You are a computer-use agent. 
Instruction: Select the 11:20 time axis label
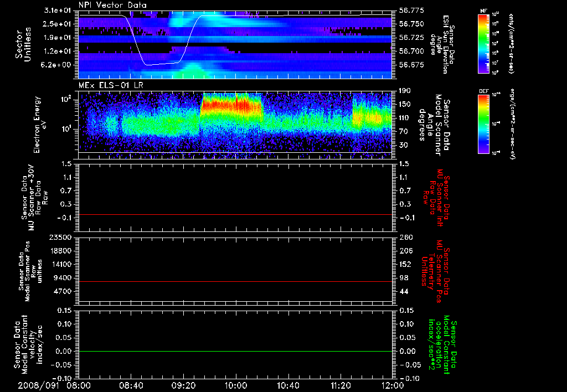340,385
